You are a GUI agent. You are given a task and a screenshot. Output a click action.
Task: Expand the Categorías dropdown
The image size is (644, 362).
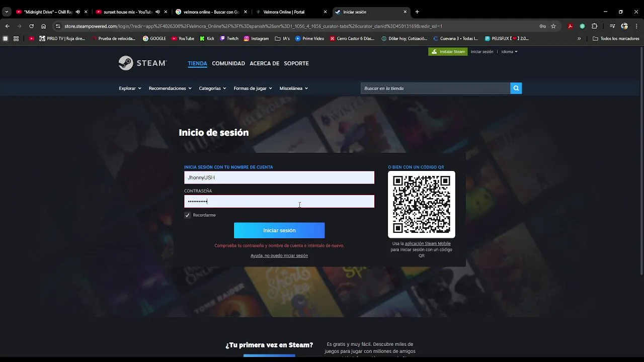coord(212,88)
